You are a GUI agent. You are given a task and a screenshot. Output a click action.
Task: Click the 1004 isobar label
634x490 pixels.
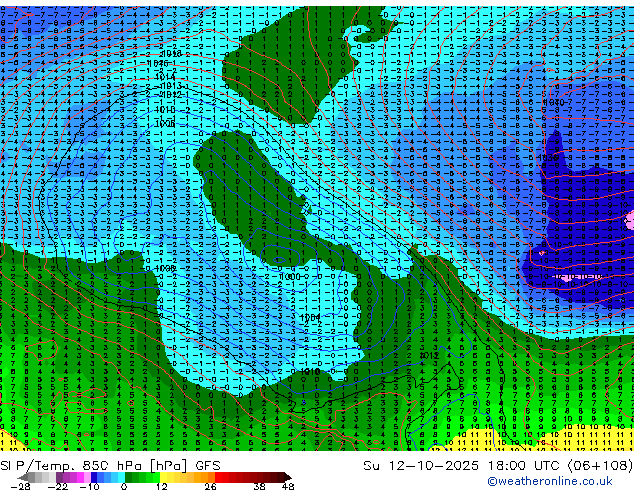pyautogui.click(x=311, y=318)
